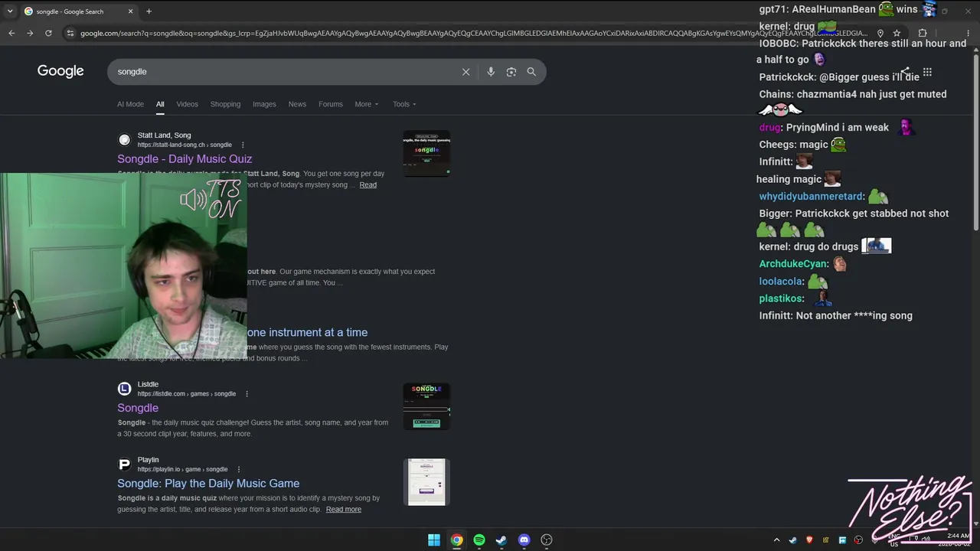Switch to AI Mode results

coord(130,104)
